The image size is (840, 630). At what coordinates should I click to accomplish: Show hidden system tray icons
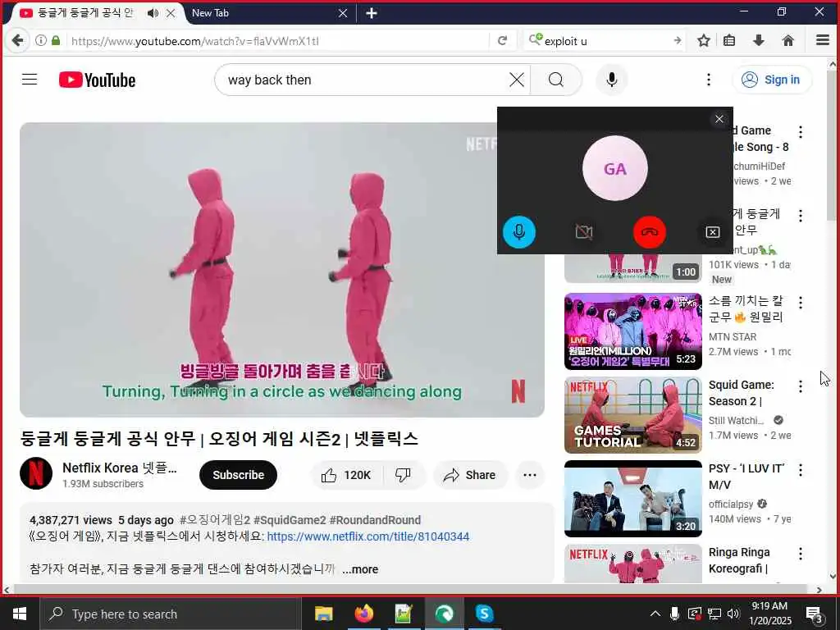(655, 614)
